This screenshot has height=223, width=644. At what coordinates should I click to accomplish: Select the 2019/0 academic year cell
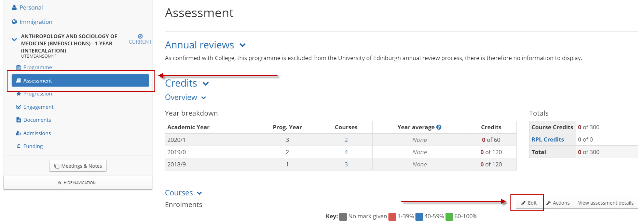210,152
